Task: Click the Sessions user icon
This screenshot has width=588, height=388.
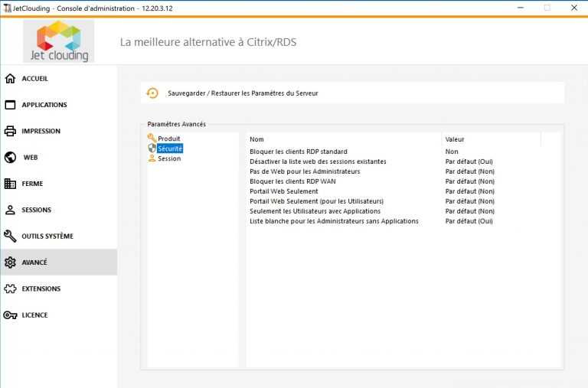Action: [10, 210]
